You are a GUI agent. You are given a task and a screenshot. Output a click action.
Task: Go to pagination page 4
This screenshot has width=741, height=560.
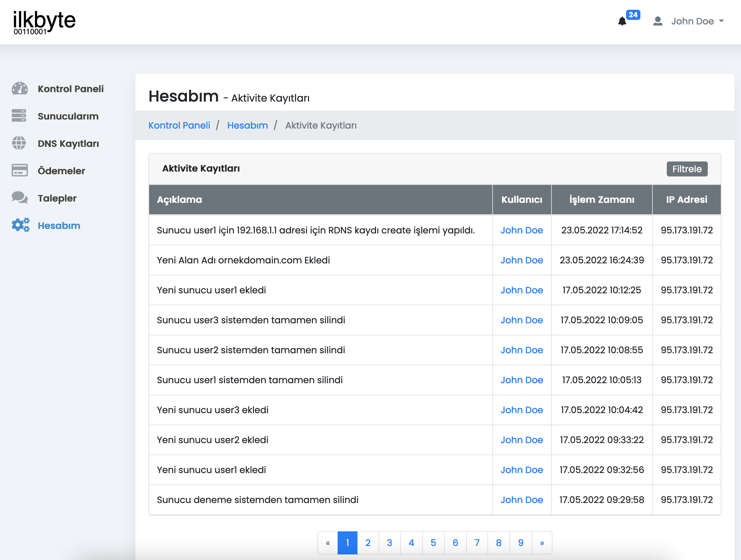(x=412, y=543)
